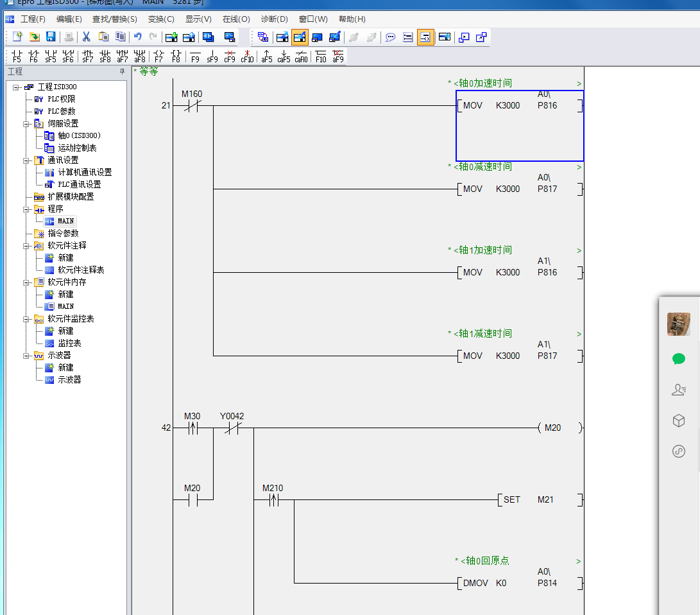Open the green chat bubble sidebar icon
Image resolution: width=700 pixels, height=615 pixels.
coord(679,359)
